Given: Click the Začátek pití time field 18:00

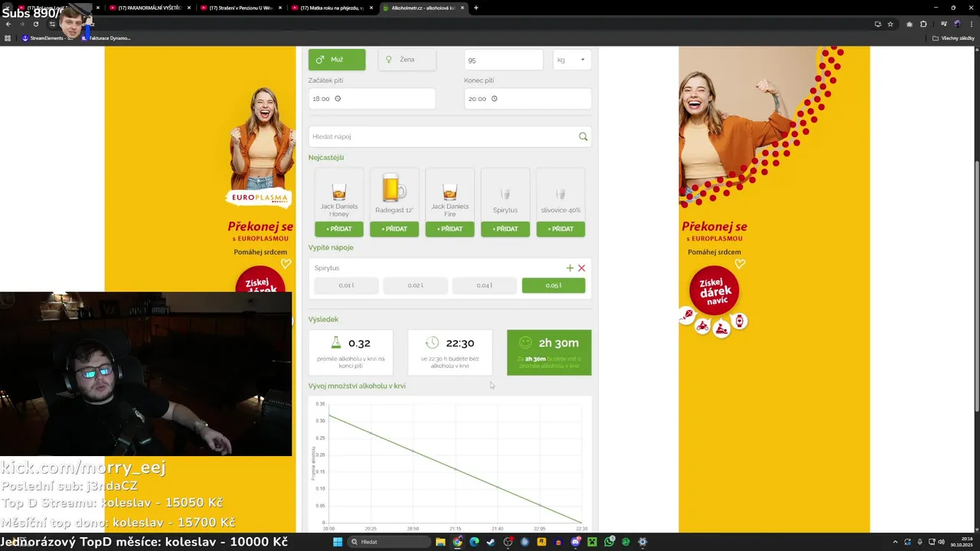Looking at the screenshot, I should [372, 99].
